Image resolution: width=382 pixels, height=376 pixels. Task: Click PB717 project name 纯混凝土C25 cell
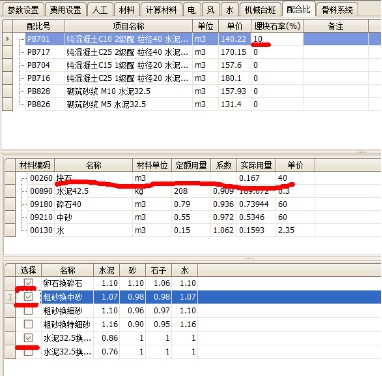click(128, 52)
